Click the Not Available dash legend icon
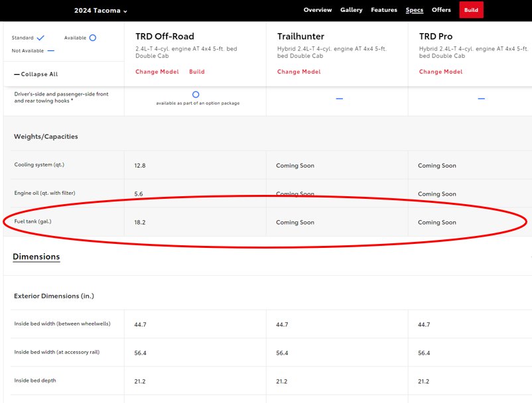 coord(51,50)
